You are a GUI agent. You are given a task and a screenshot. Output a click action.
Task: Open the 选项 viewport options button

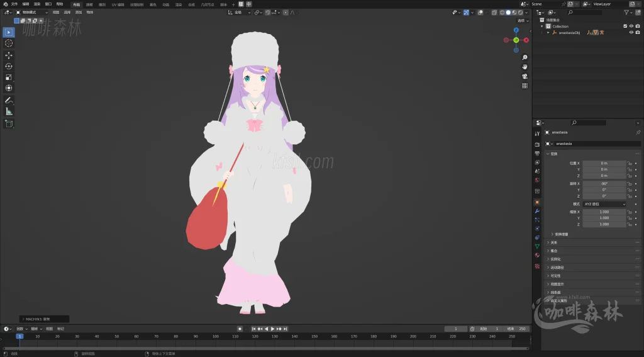523,21
